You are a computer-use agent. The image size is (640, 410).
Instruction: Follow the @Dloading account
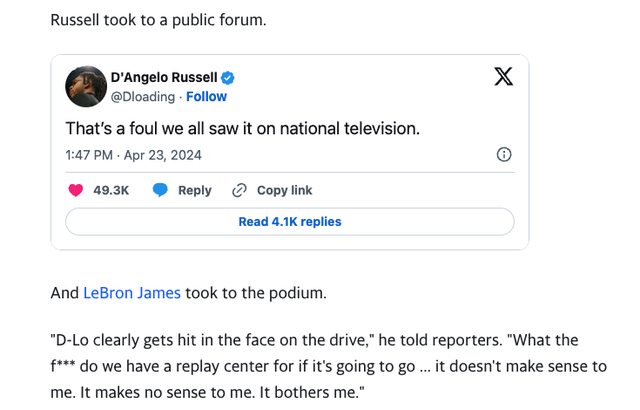tap(206, 97)
